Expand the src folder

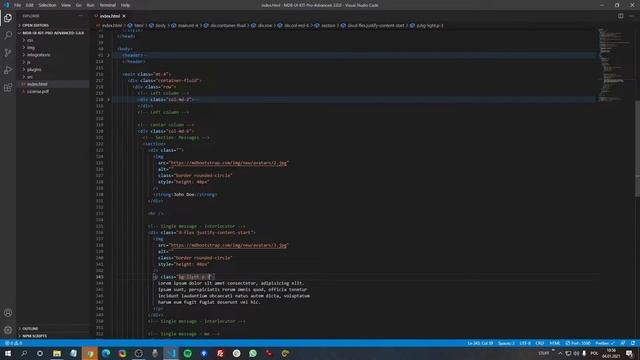coord(30,77)
